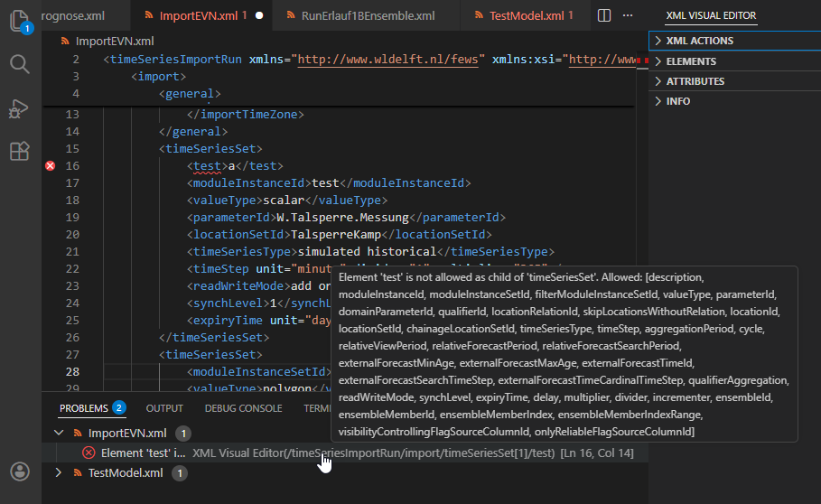Click the underlined 'test' tag on line 16
Image resolution: width=821 pixels, height=504 pixels.
(208, 166)
